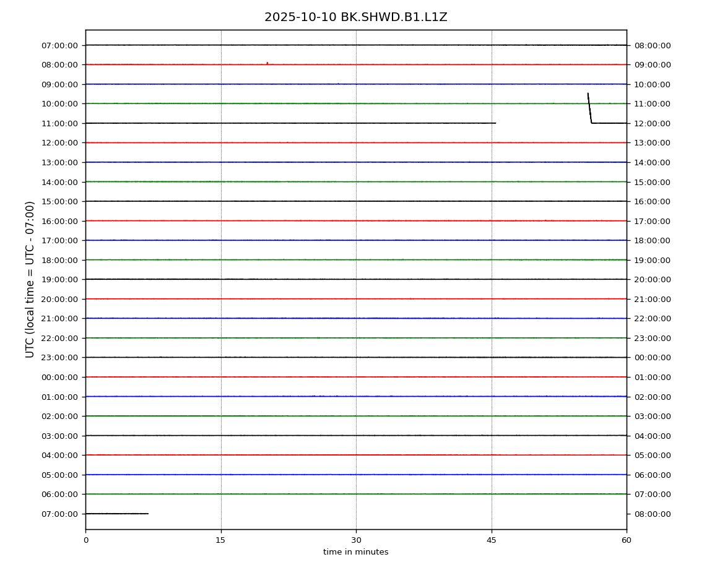Click the left axis label 03:00:00

click(x=59, y=436)
